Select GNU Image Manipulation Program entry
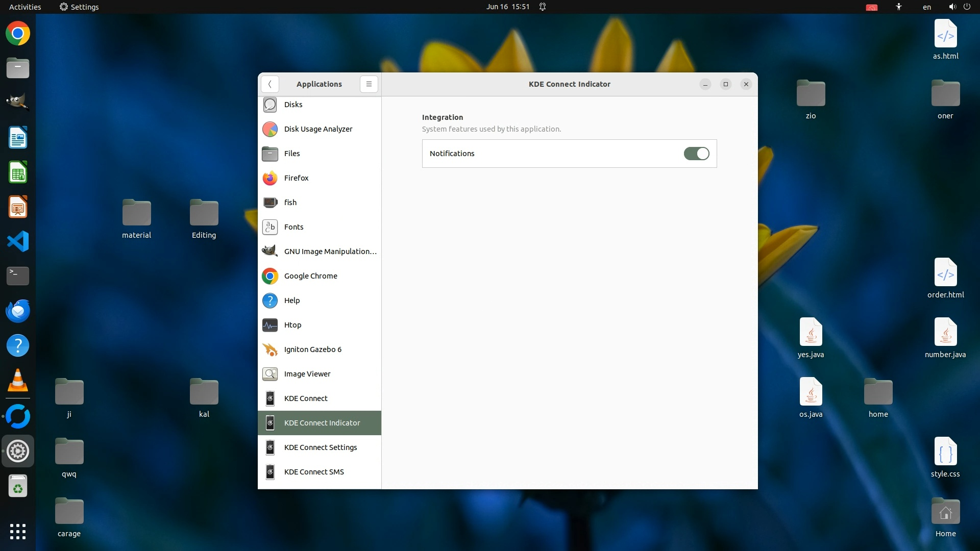 [330, 252]
